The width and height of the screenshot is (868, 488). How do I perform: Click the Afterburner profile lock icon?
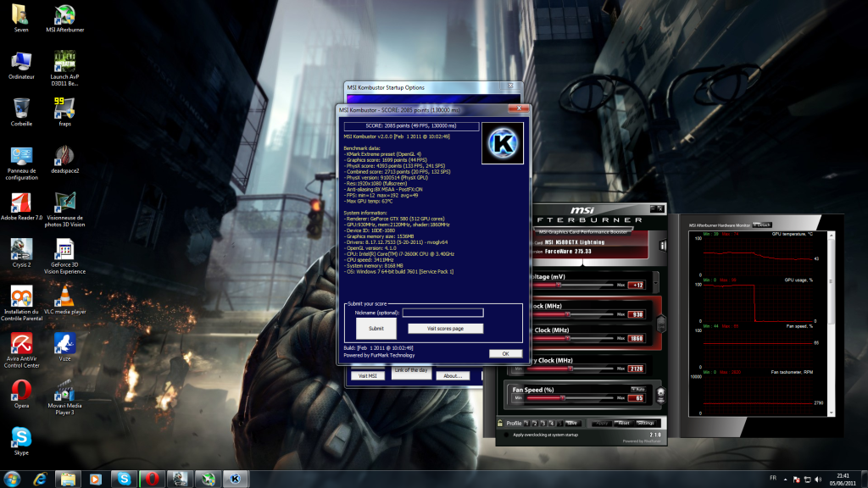500,424
